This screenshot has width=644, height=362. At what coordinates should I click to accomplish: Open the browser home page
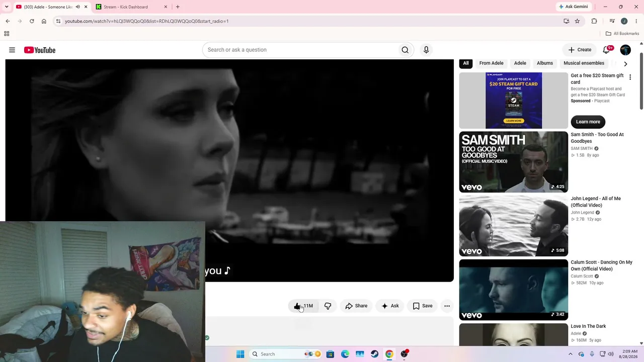44,21
